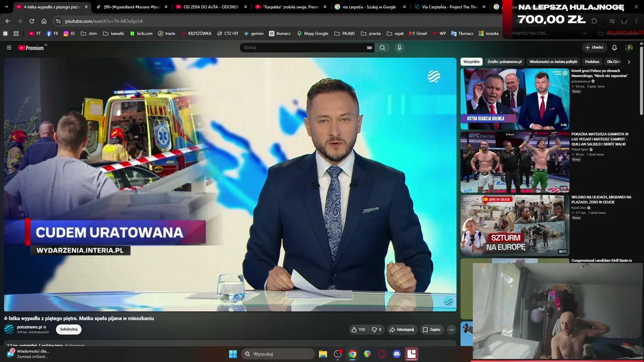This screenshot has width=644, height=362.
Task: Open the kick.com bookmark
Action: 141,34
